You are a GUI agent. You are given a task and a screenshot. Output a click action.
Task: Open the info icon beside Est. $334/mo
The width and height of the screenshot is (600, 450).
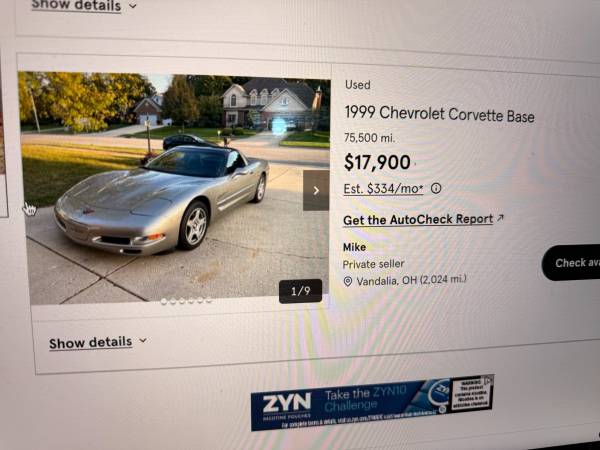pyautogui.click(x=436, y=188)
